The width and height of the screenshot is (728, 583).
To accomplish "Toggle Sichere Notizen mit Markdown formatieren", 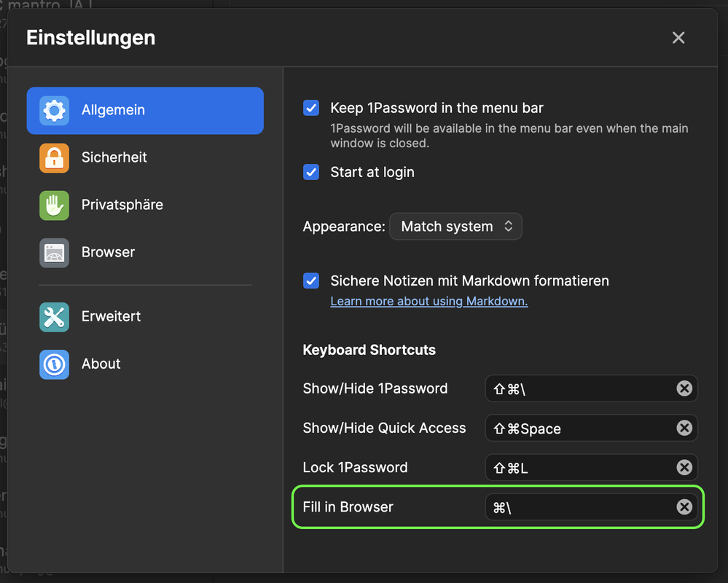I will 311,281.
